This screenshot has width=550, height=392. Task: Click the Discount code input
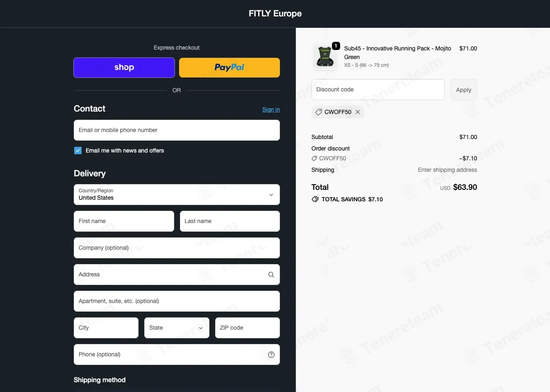(378, 89)
